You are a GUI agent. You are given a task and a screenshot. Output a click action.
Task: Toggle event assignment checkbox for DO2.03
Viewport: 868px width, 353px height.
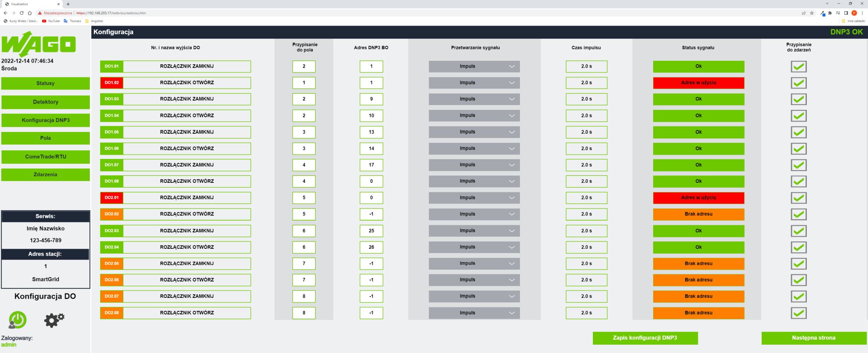coord(799,231)
